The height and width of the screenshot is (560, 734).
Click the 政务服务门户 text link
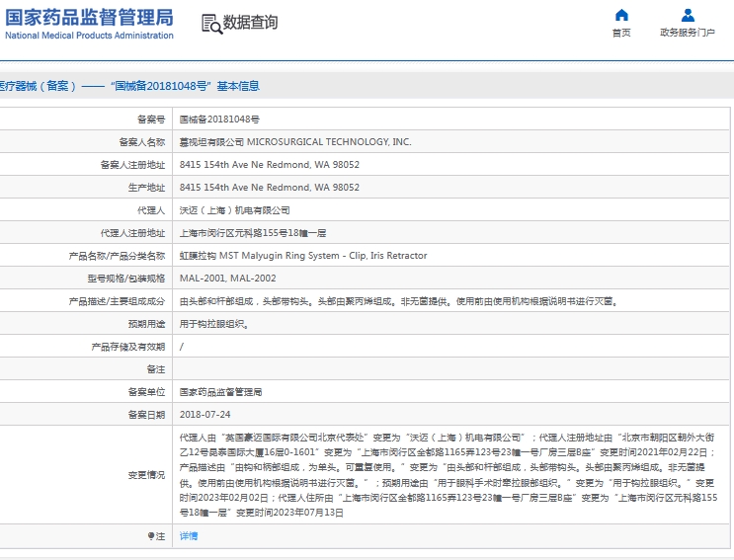[688, 33]
